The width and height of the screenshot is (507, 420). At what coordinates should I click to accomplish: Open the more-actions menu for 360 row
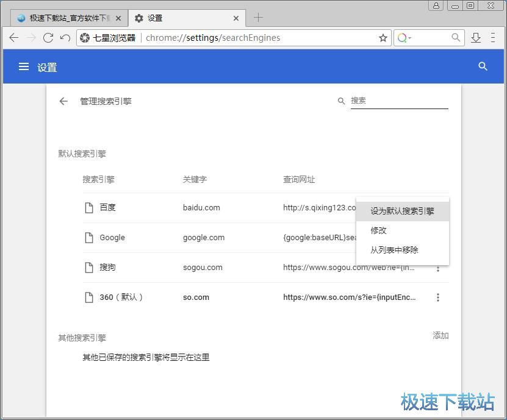click(x=438, y=297)
